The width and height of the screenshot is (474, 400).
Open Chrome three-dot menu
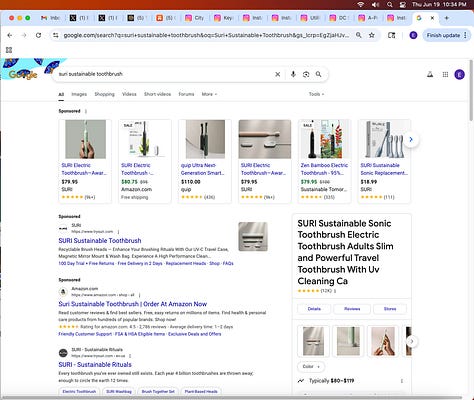click(x=465, y=35)
